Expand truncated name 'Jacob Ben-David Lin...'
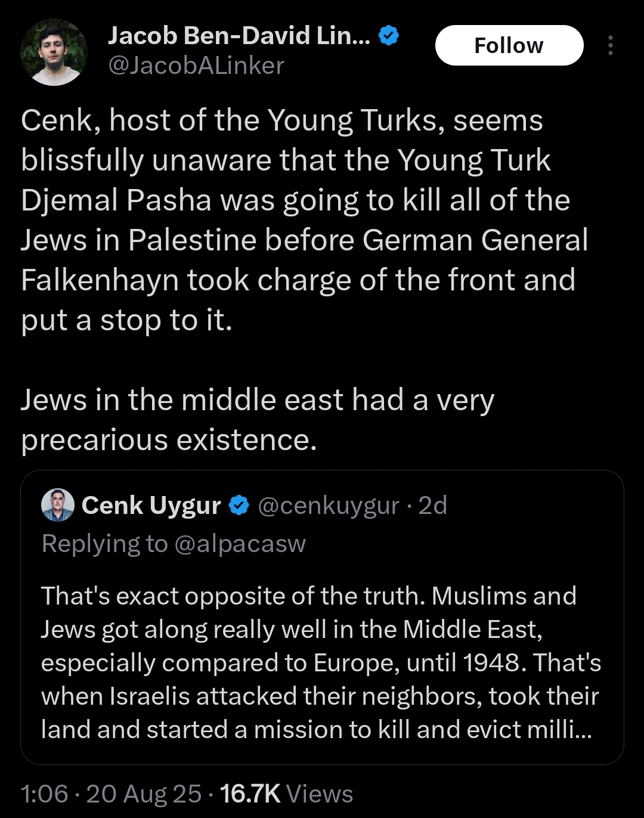The height and width of the screenshot is (818, 644). coord(239,36)
